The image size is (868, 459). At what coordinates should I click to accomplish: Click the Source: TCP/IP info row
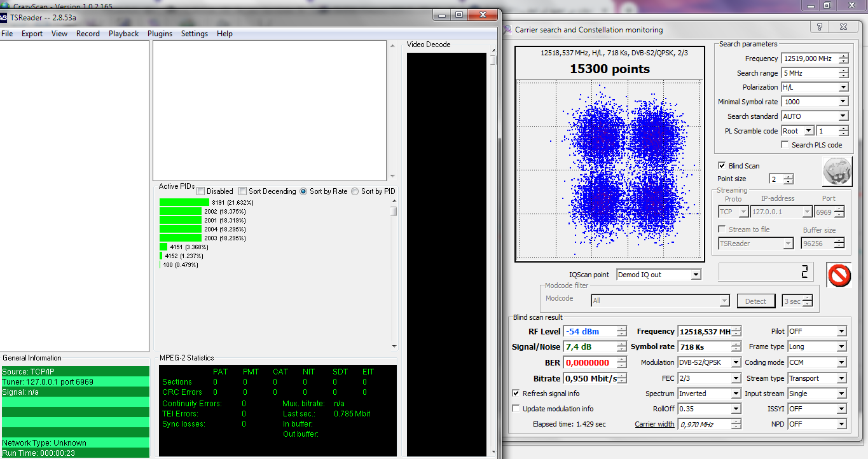coord(75,372)
